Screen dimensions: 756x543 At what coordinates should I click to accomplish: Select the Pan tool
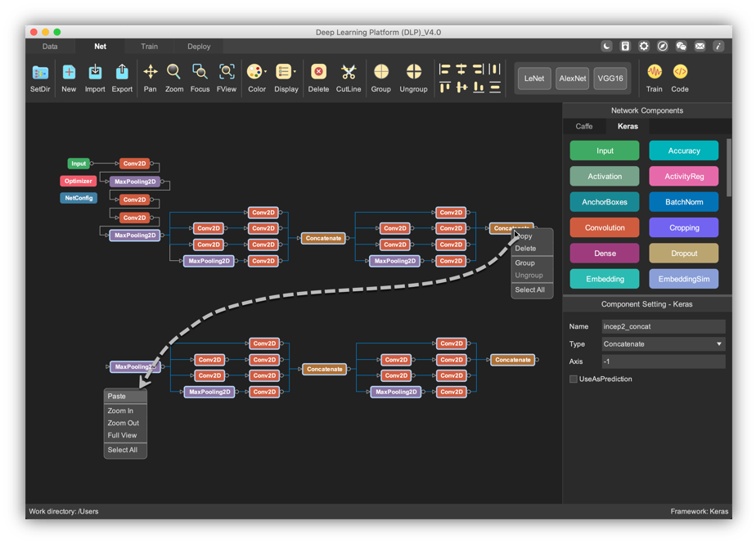(x=150, y=73)
